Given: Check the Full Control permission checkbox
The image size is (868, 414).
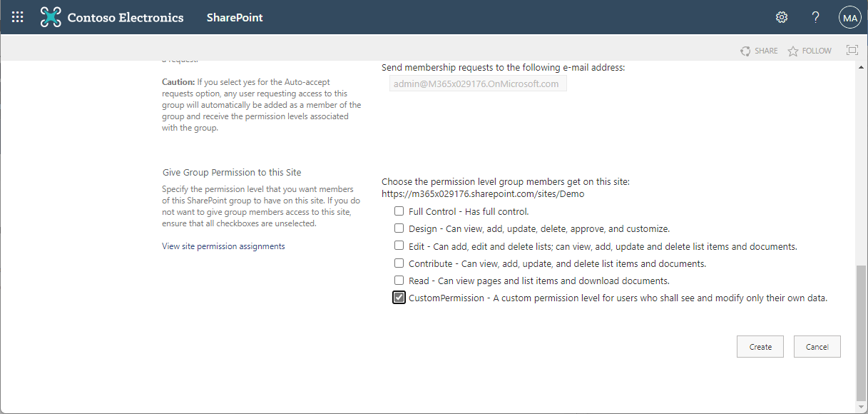Looking at the screenshot, I should pos(399,211).
